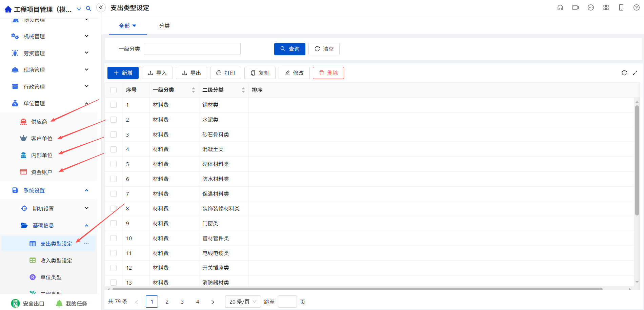Open the help question mark icon
This screenshot has height=310, width=644.
point(637,7)
